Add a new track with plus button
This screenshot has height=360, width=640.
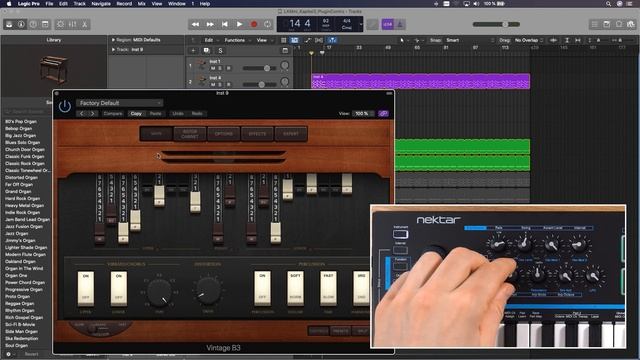click(193, 51)
